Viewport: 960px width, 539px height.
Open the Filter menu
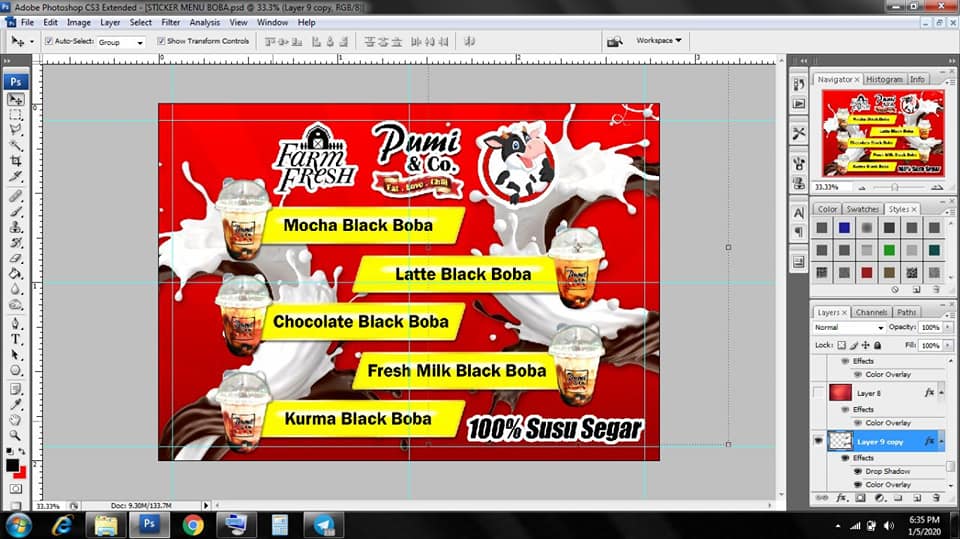pyautogui.click(x=171, y=23)
